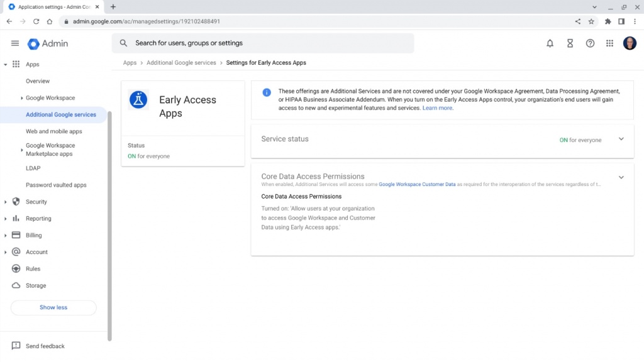Click the Apps grid icon in sidebar

[16, 64]
